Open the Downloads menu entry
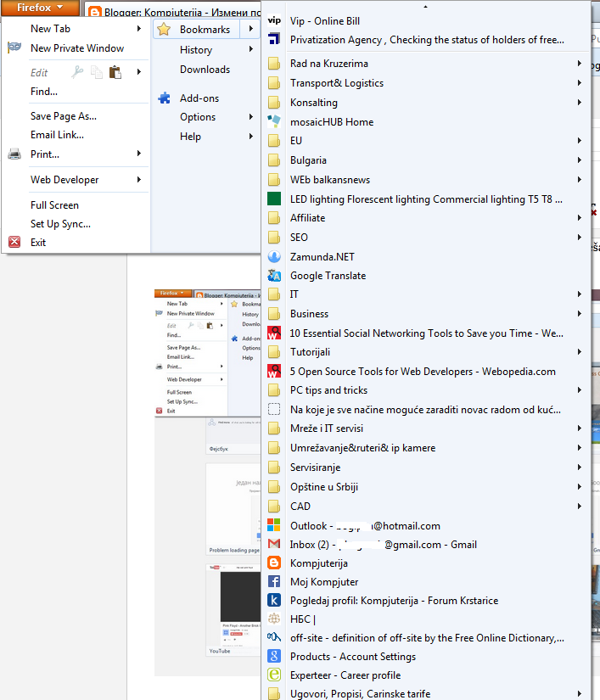Image resolution: width=600 pixels, height=700 pixels. tap(205, 70)
